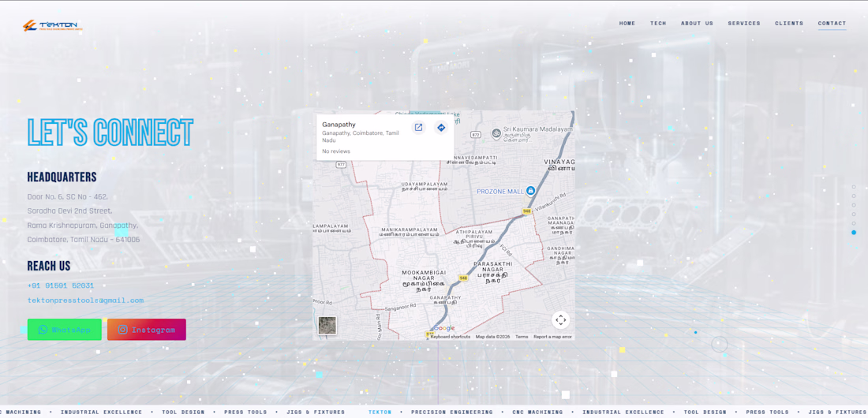
Task: Call the phone number +91 91591 52031
Action: tap(60, 286)
